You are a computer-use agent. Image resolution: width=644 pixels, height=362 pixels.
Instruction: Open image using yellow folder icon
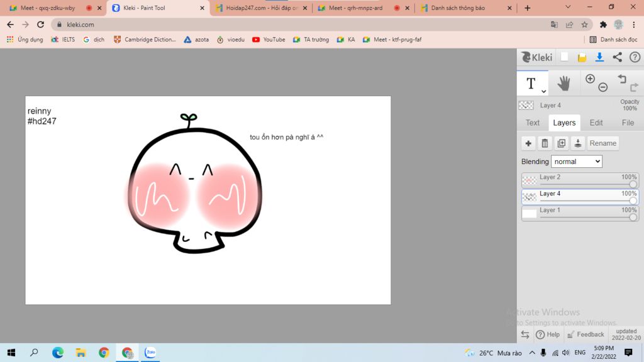(582, 57)
